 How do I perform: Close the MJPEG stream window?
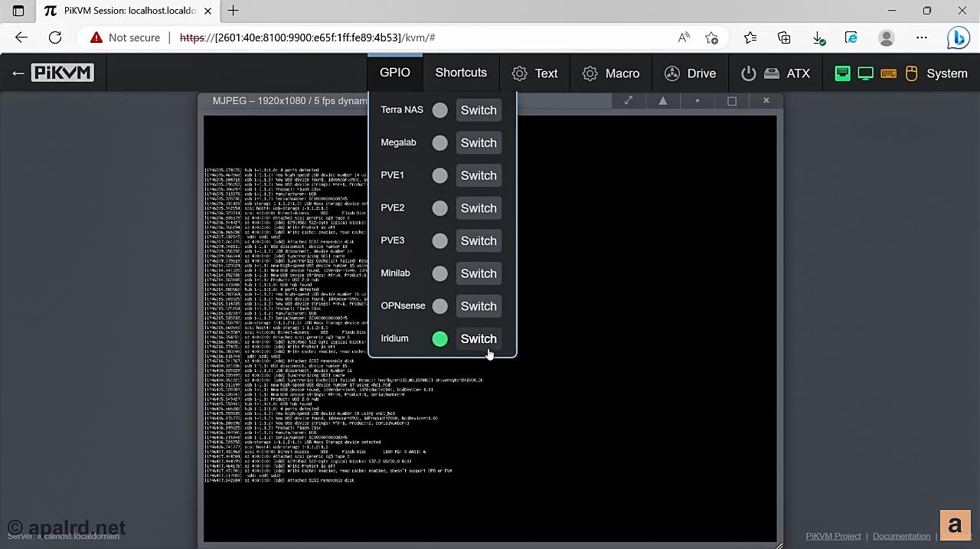click(766, 100)
